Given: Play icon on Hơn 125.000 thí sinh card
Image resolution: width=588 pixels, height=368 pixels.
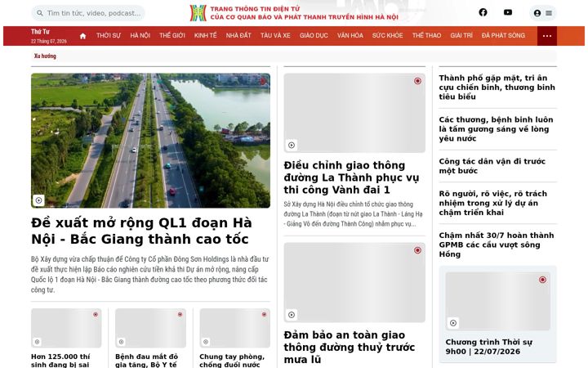Looking at the screenshot, I should (37, 342).
